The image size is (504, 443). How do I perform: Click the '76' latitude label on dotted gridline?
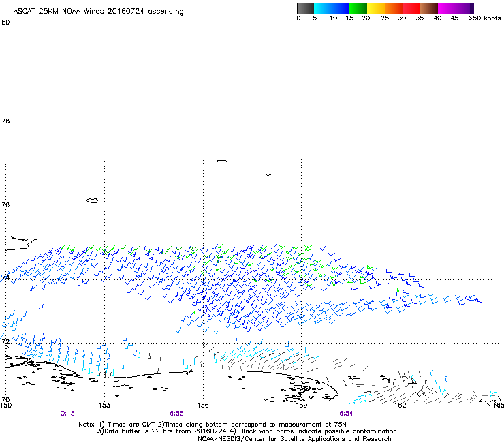tap(5, 204)
